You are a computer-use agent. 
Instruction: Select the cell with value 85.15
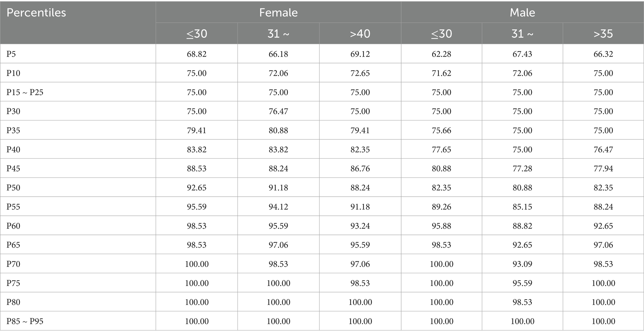(x=522, y=207)
